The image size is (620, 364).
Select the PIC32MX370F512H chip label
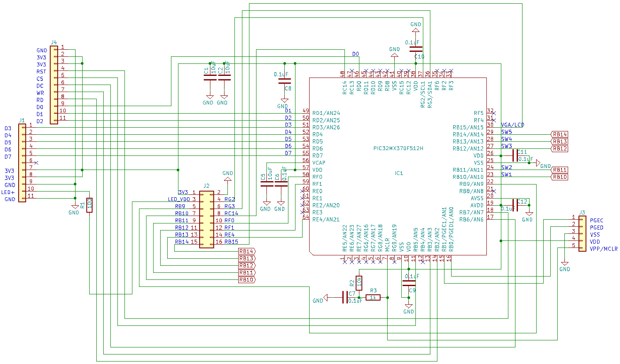coord(398,148)
